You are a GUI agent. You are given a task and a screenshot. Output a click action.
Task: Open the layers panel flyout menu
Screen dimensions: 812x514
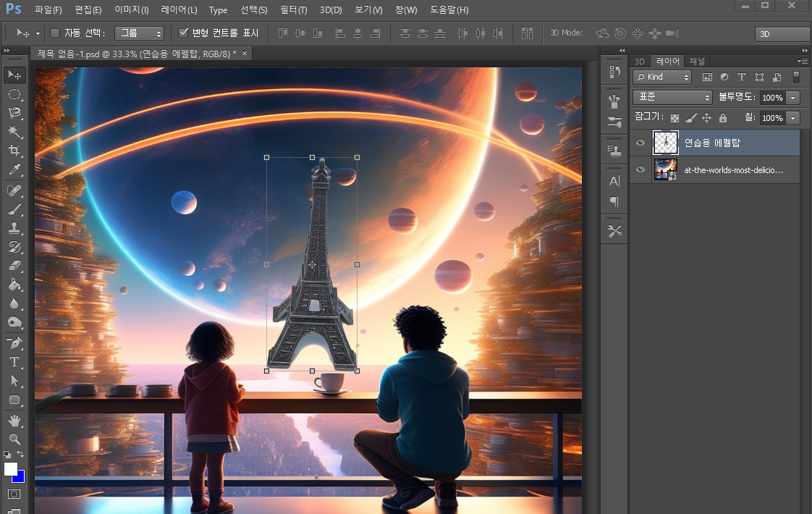pyautogui.click(x=802, y=61)
